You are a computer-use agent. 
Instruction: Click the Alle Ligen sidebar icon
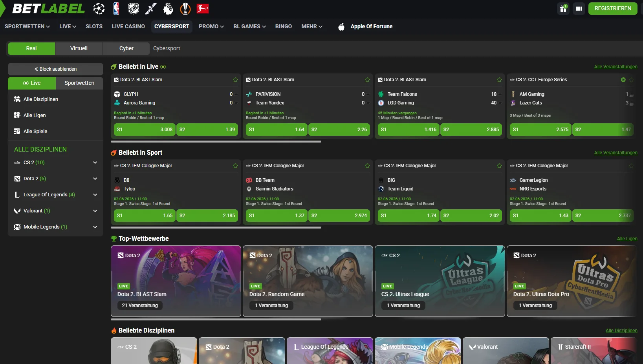17,115
